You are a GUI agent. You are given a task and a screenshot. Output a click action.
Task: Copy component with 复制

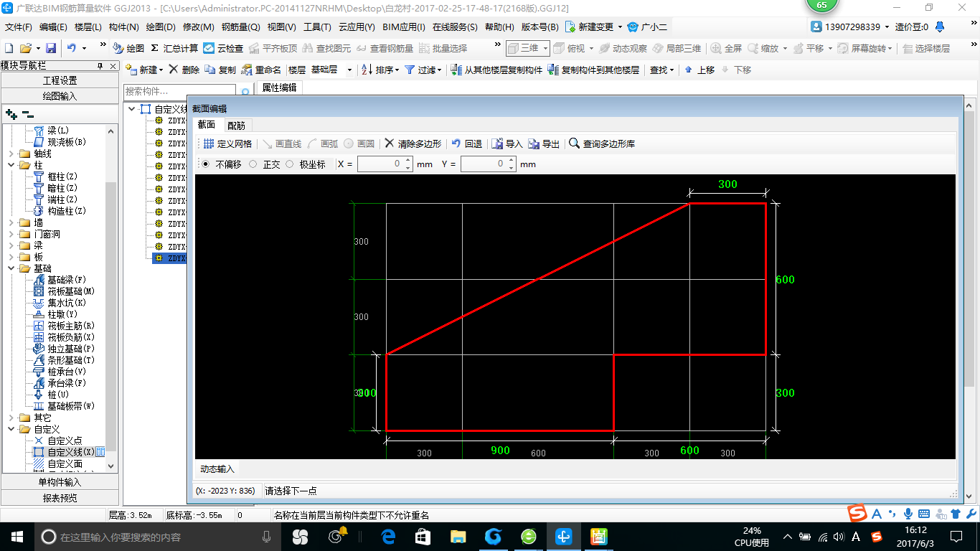[220, 70]
